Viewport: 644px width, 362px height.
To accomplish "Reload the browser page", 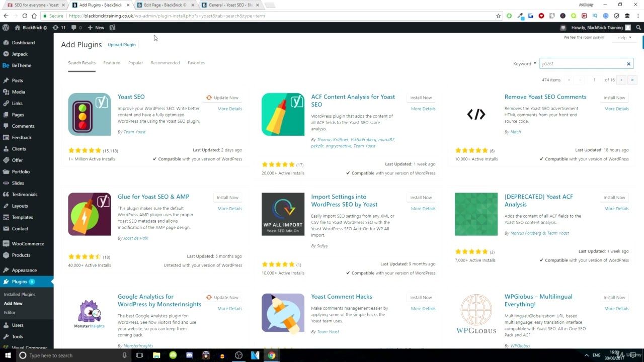I will tap(25, 16).
